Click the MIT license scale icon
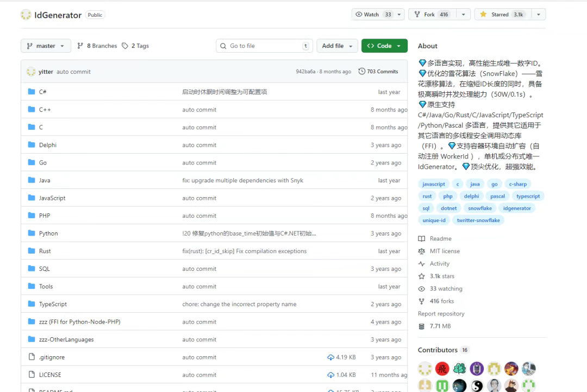This screenshot has height=392, width=587. click(422, 251)
